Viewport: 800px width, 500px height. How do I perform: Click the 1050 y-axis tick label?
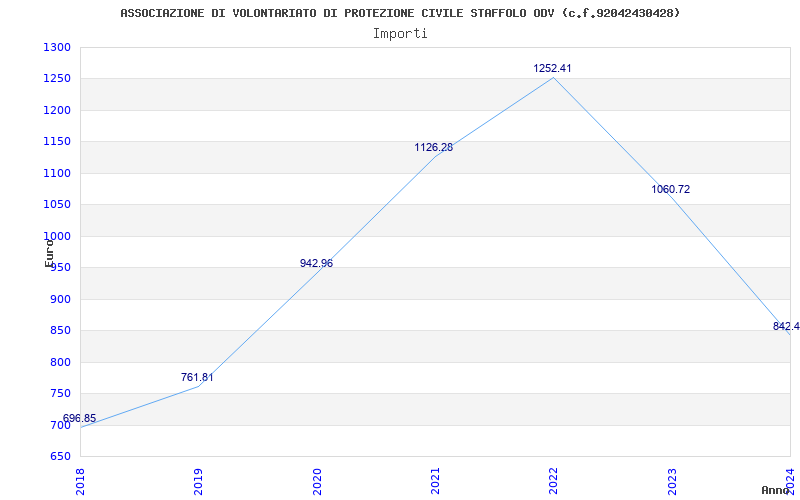click(57, 205)
